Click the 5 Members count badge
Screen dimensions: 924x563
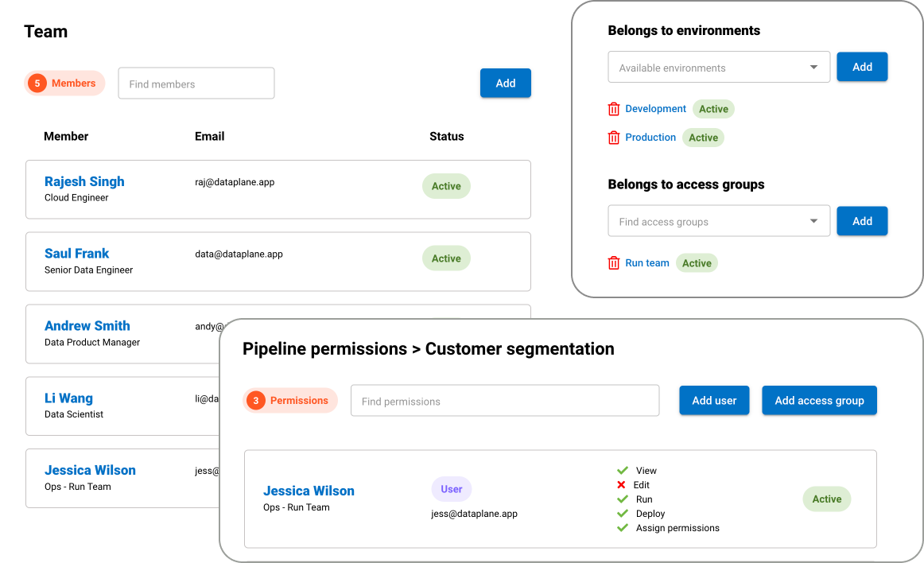pos(64,83)
